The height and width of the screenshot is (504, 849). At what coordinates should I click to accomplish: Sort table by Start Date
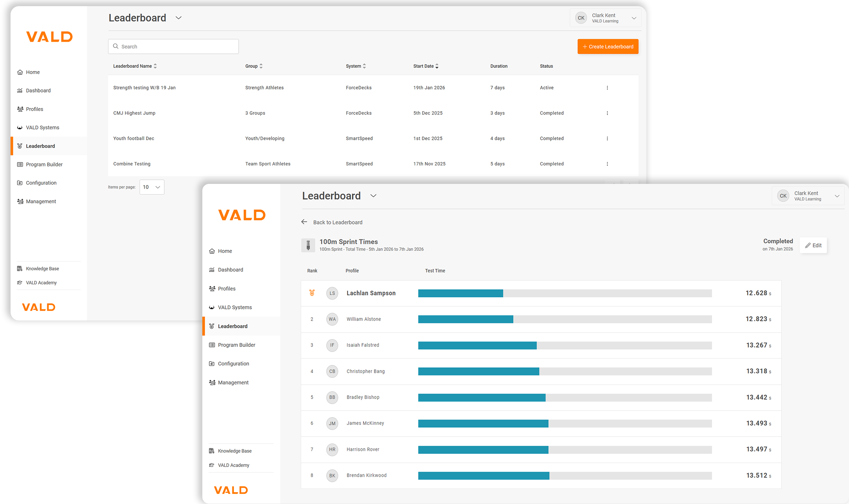coord(426,66)
